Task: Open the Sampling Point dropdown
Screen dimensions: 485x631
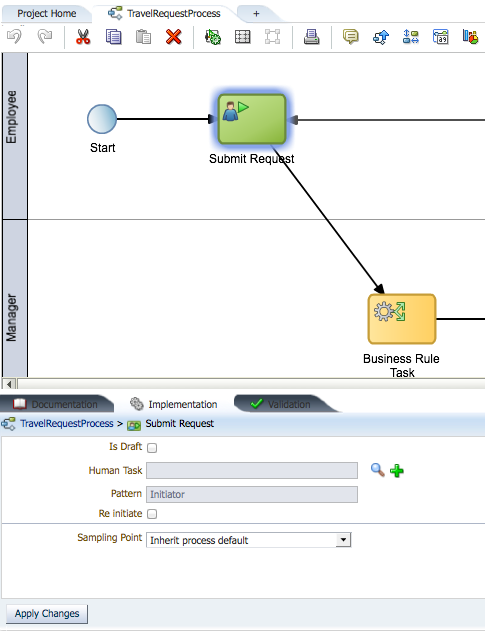Action: click(248, 540)
